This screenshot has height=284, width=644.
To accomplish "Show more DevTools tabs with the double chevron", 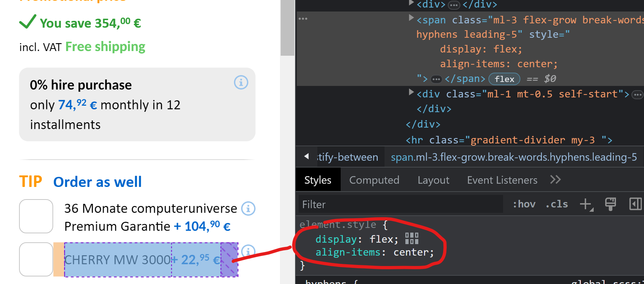I will pyautogui.click(x=555, y=180).
